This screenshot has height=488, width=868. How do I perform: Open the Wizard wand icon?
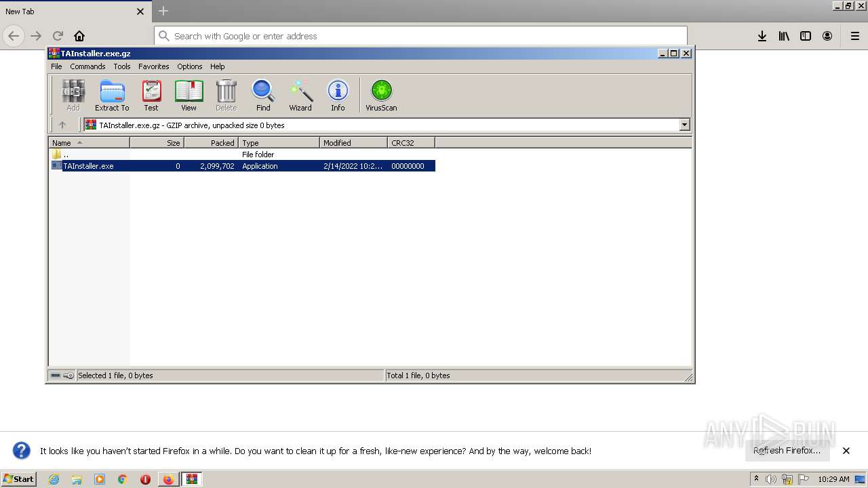300,95
